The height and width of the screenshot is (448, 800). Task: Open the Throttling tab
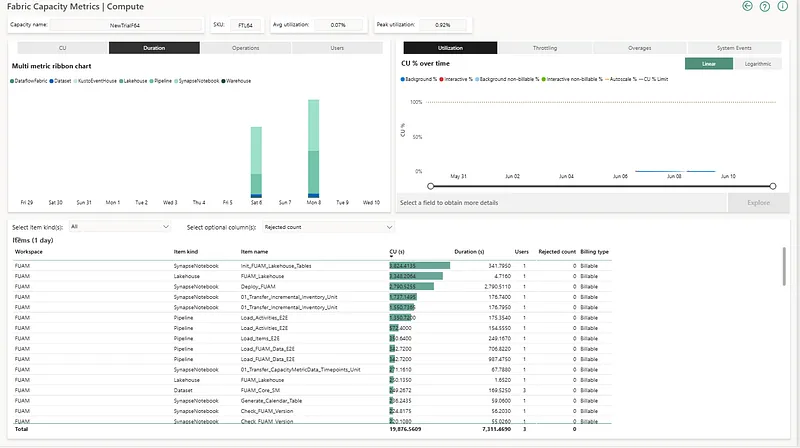click(x=545, y=48)
